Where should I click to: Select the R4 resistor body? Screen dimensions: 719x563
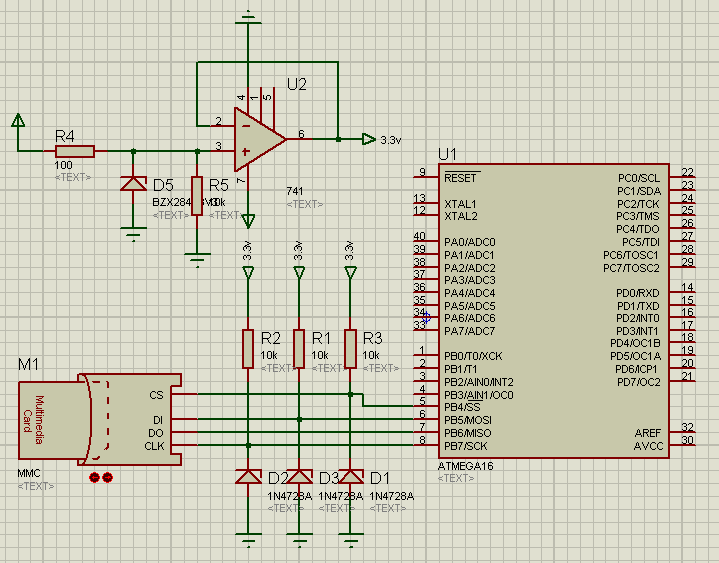(x=75, y=151)
